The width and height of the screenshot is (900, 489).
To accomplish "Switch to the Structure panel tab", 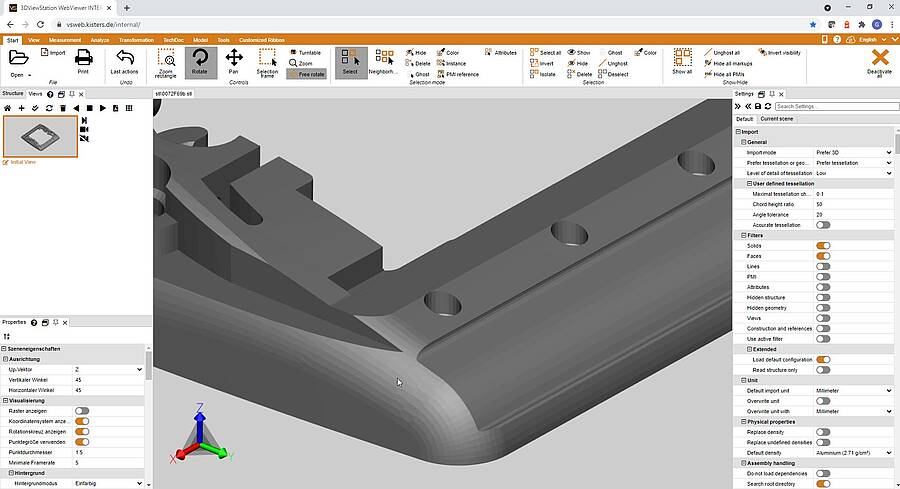I will (13, 94).
